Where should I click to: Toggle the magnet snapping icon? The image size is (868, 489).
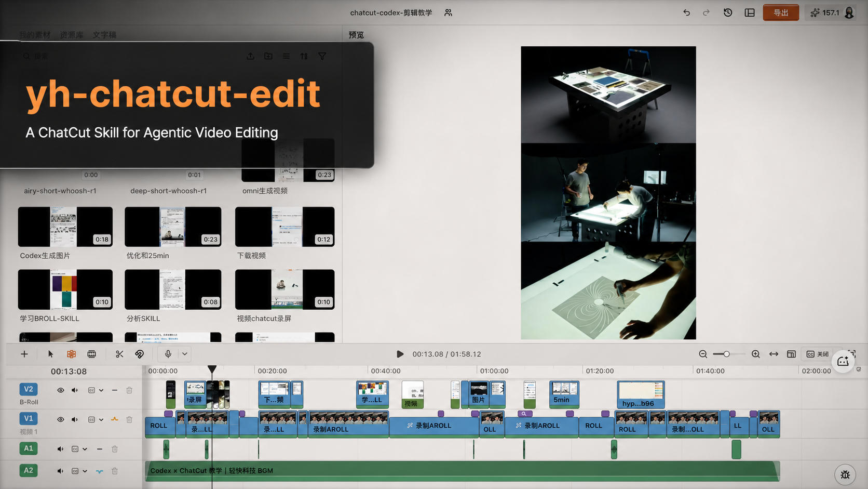[140, 354]
